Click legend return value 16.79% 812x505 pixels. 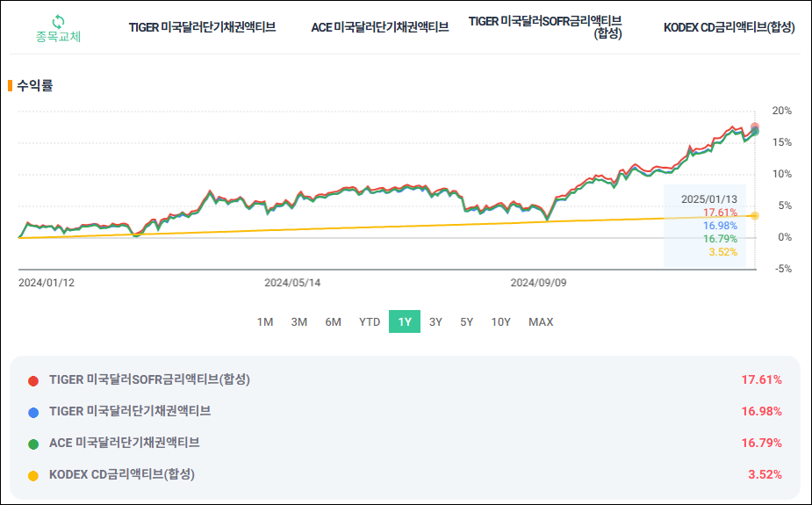point(761,444)
